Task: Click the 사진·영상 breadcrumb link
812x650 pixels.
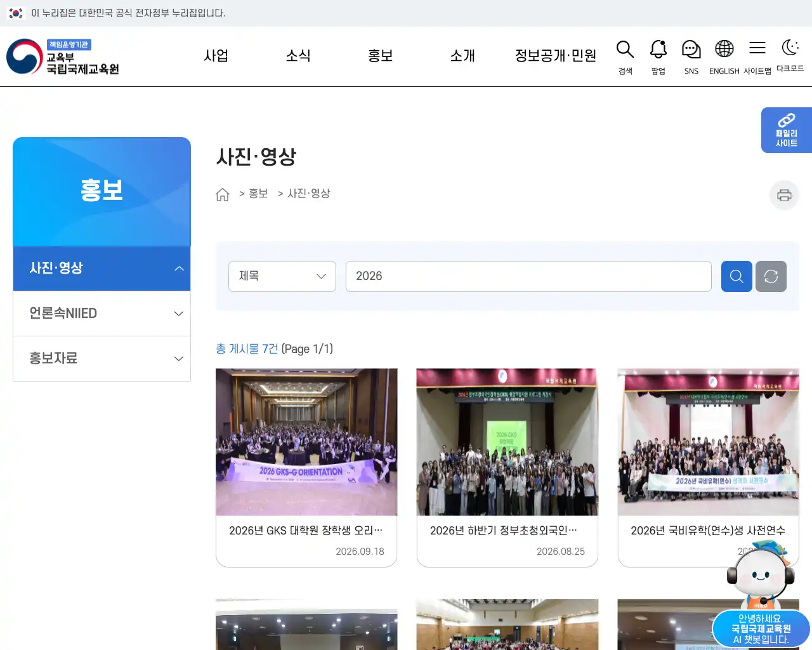Action: 309,194
